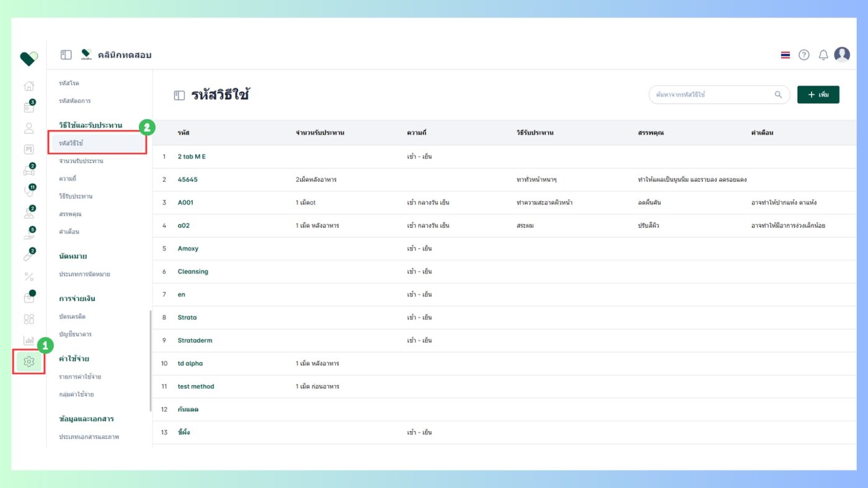This screenshot has width=868, height=488.
Task: Open the calendar icon with badge 3
Action: point(29,107)
